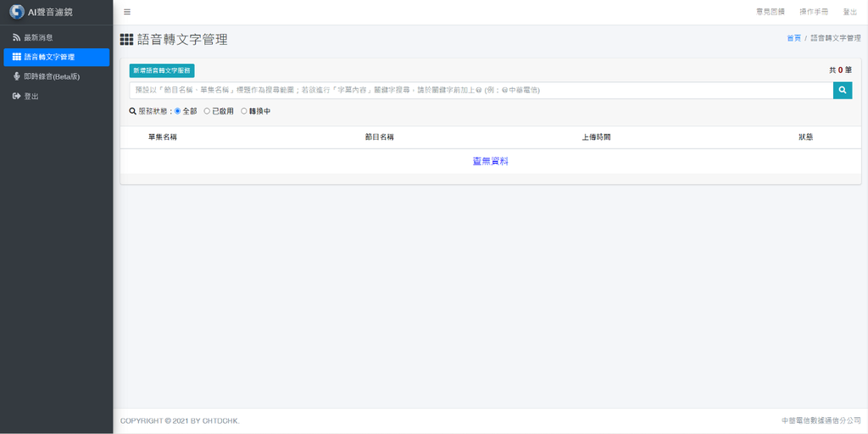Click the 狀態 column header

coord(805,137)
